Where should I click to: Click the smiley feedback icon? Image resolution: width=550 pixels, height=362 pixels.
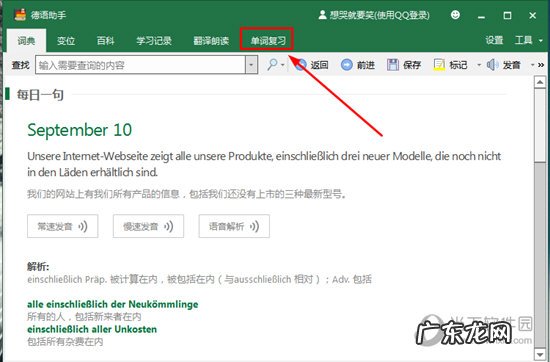(x=455, y=15)
